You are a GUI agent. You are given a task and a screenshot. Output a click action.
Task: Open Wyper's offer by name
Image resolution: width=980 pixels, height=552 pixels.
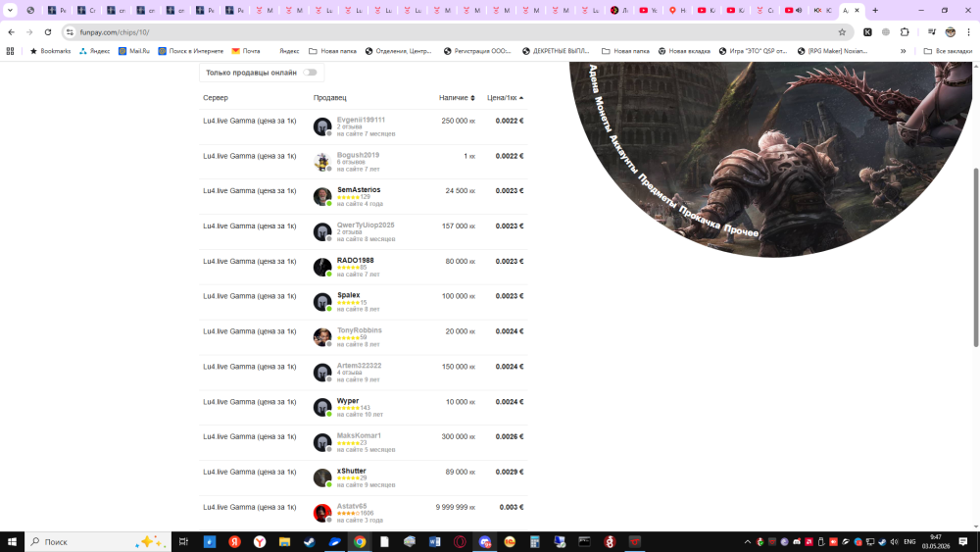pos(348,401)
